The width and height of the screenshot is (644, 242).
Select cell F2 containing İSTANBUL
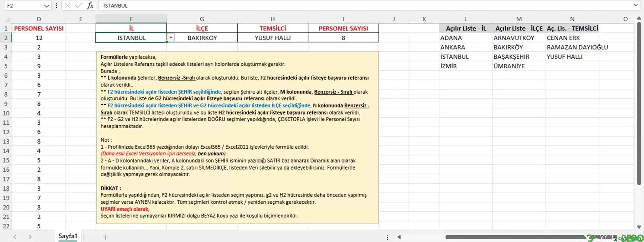coord(131,38)
